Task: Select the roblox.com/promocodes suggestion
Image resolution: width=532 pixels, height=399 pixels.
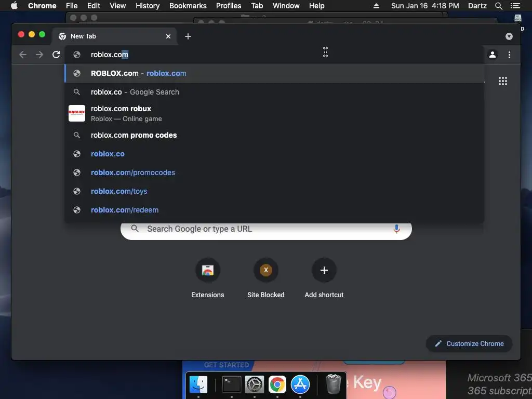Action: [x=274, y=172]
